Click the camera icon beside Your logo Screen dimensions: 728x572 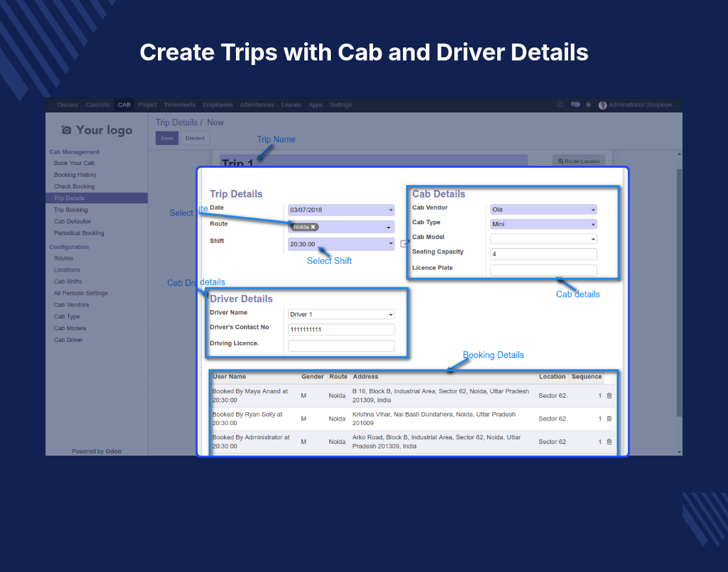pyautogui.click(x=66, y=130)
